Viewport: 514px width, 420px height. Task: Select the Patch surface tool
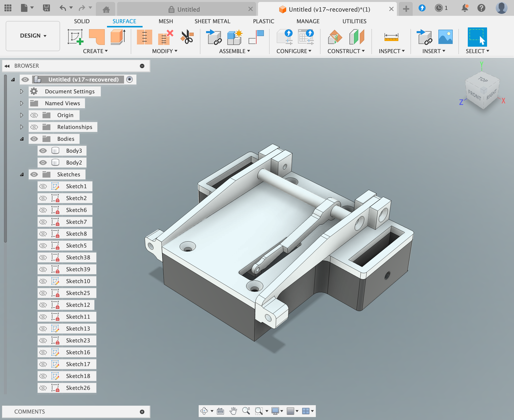click(x=97, y=37)
